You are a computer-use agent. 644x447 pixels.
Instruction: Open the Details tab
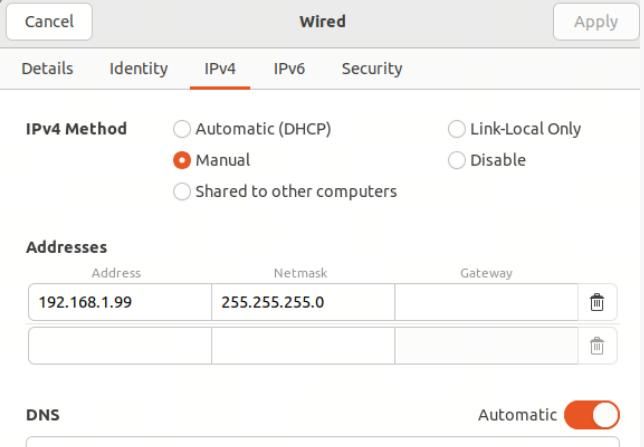point(47,69)
